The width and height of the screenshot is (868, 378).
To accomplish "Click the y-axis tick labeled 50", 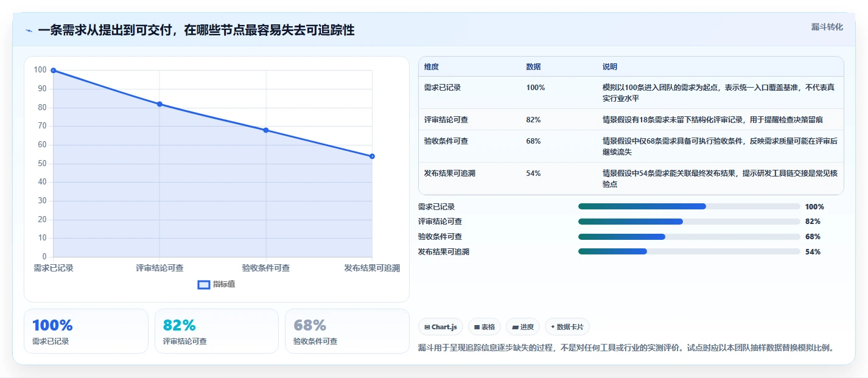I will coord(41,164).
